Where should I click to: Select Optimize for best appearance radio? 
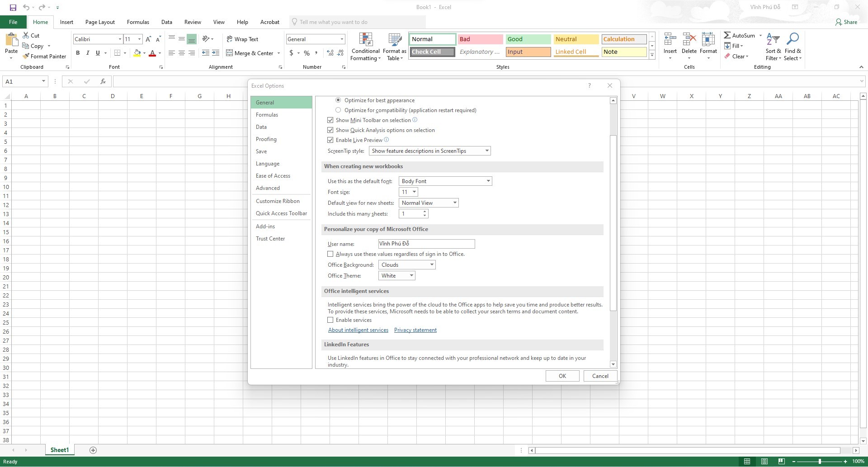(338, 100)
